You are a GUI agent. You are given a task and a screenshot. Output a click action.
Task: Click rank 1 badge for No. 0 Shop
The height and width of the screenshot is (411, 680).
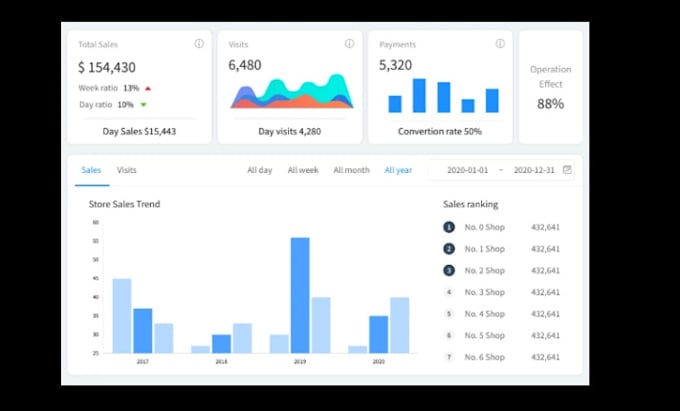tap(449, 227)
